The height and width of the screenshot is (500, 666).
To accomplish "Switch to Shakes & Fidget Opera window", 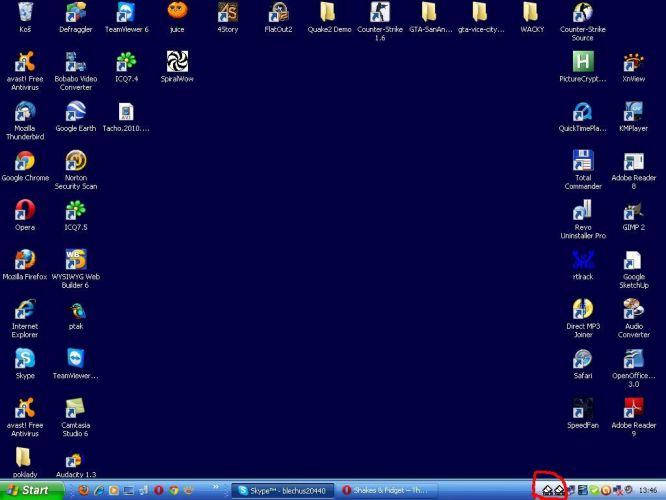I will point(387,491).
